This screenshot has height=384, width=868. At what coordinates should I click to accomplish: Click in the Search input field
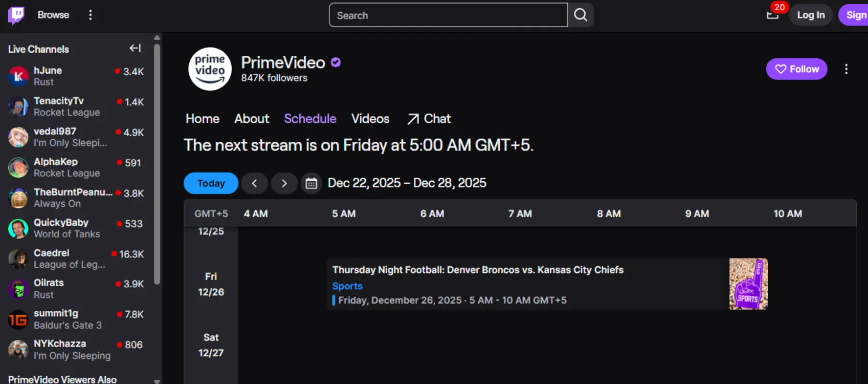point(448,15)
